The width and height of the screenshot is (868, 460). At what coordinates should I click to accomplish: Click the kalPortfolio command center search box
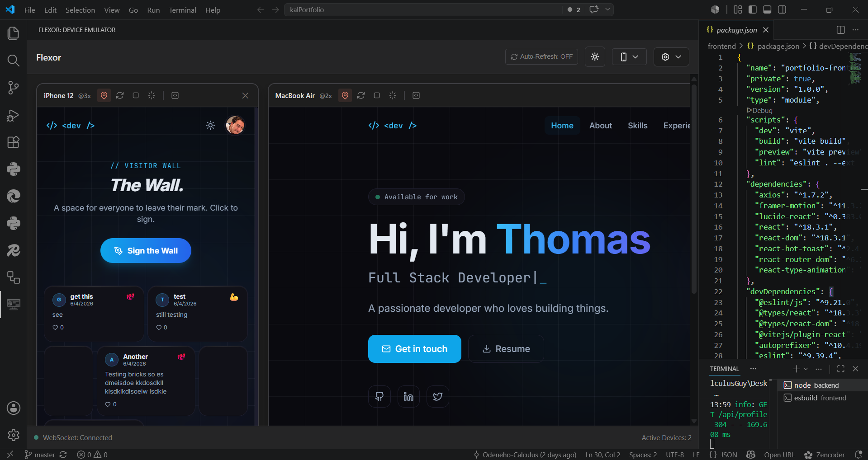pos(423,9)
